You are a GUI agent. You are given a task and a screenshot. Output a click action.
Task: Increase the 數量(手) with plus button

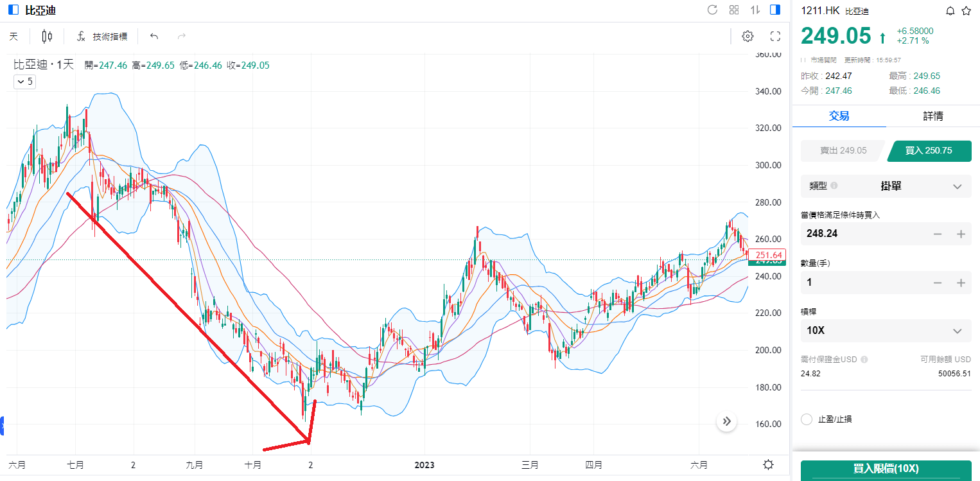[961, 283]
